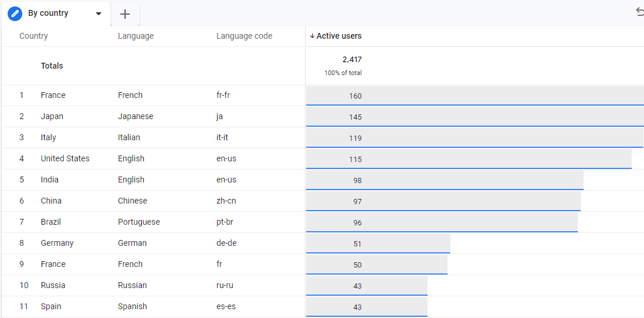The image size is (644, 318).
Task: Open the By country tab dropdown arrow
Action: click(x=98, y=13)
